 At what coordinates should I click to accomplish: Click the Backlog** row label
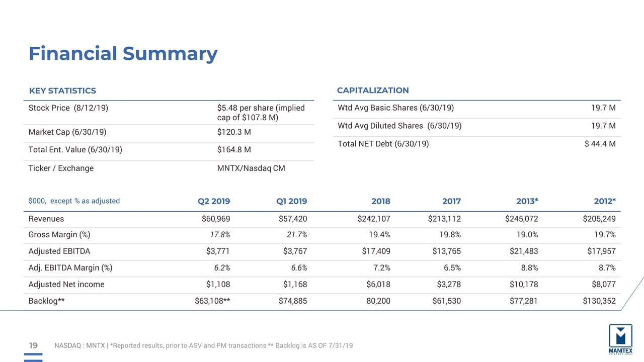point(47,301)
